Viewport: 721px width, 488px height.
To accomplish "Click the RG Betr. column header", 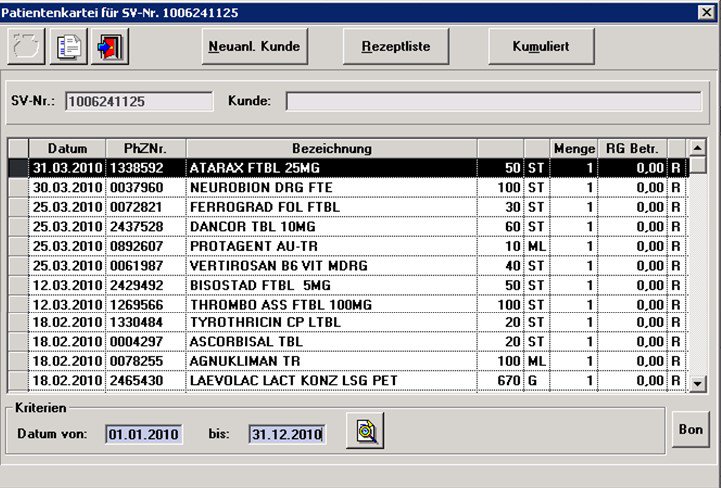I will pyautogui.click(x=632, y=149).
